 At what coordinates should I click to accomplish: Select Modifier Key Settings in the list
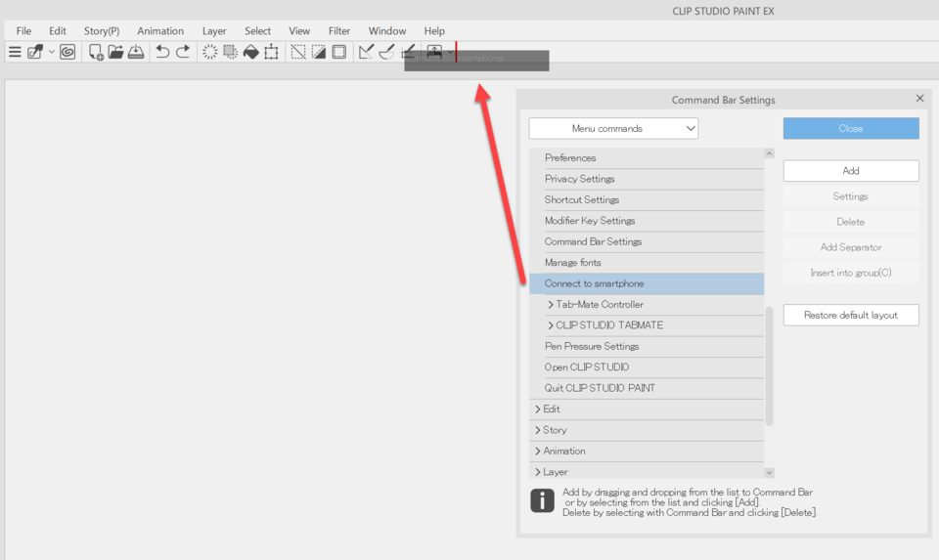tap(647, 221)
